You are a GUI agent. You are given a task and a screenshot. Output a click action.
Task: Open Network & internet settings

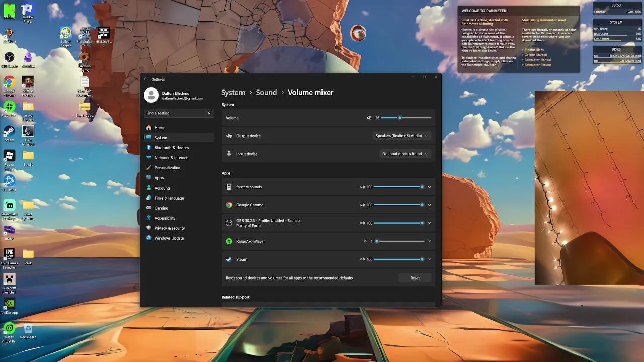[x=179, y=158]
